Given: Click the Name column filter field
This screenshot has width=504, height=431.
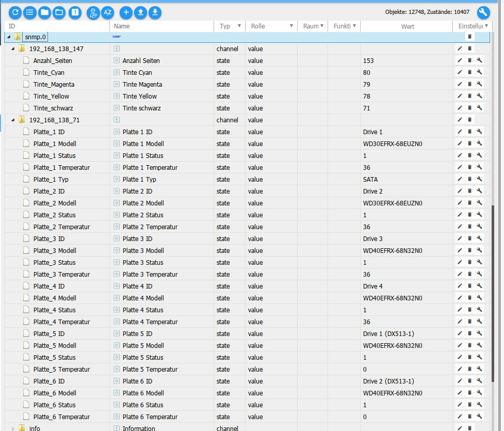Looking at the screenshot, I should click(162, 26).
